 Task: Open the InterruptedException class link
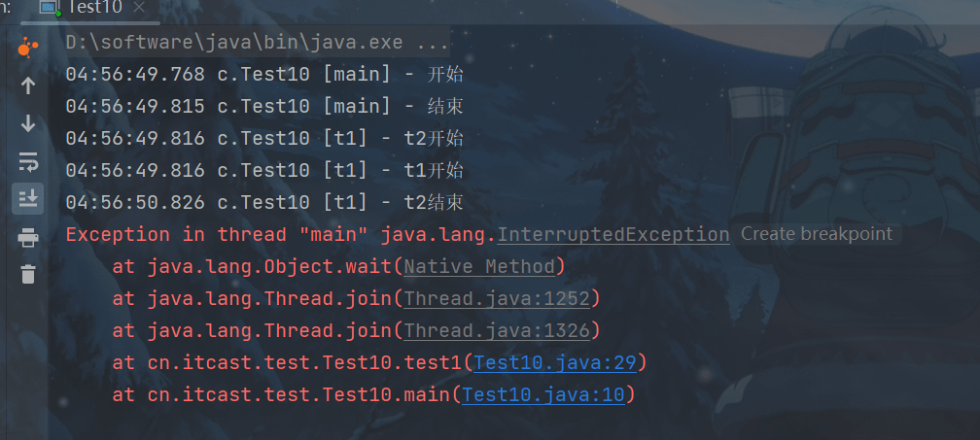(613, 234)
